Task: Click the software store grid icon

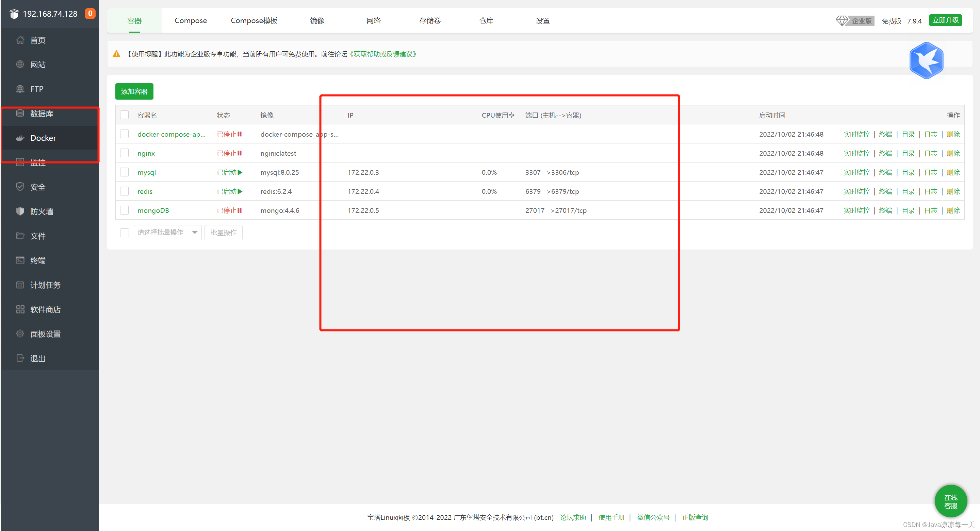Action: [x=20, y=309]
